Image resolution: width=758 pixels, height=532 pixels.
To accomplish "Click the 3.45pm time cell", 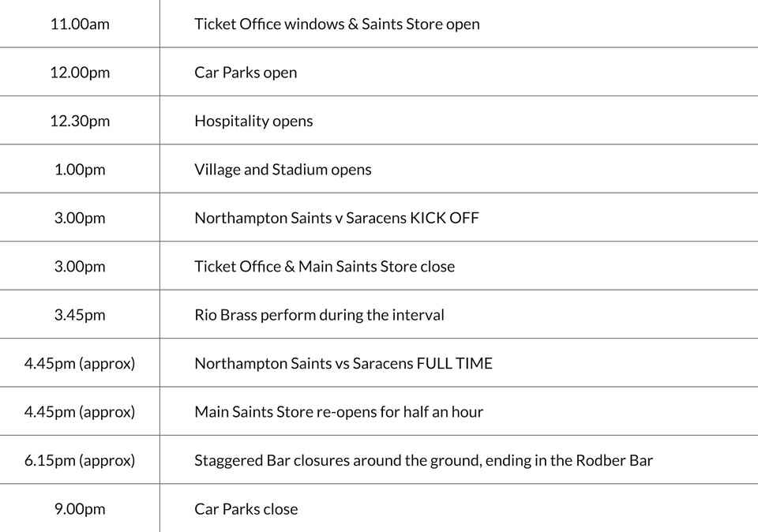I will point(80,315).
